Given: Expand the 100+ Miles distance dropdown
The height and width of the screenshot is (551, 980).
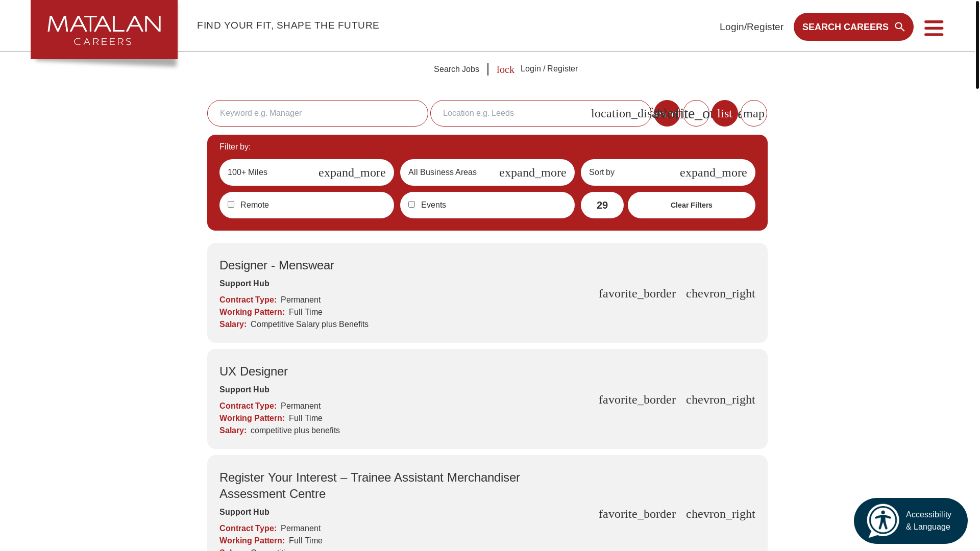Looking at the screenshot, I should (307, 172).
